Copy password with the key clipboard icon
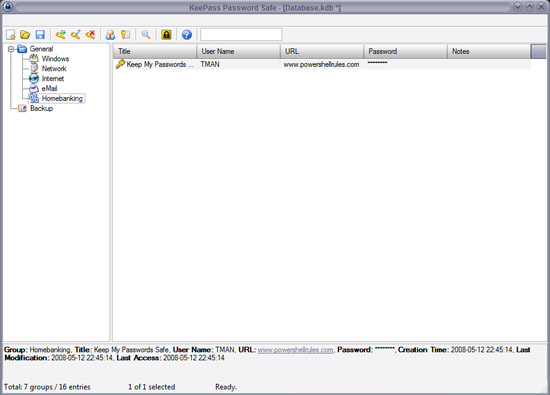Viewport: 550px width, 395px height. (x=125, y=34)
